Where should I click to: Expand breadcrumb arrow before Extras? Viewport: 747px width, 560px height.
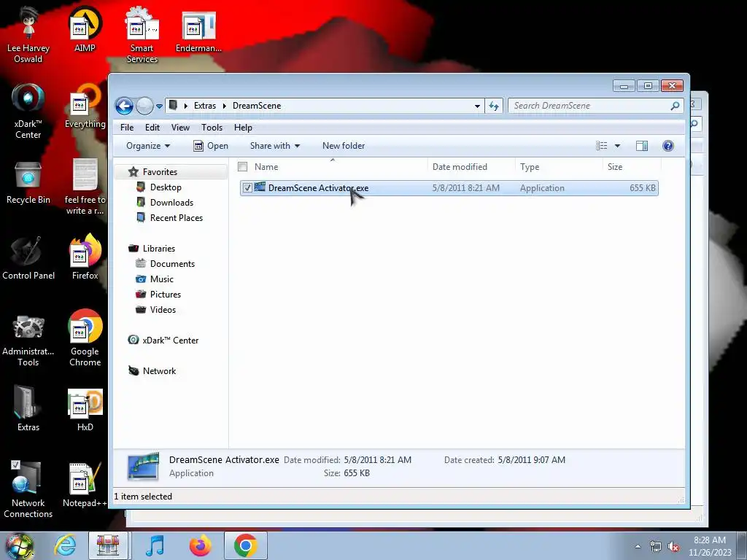click(x=186, y=106)
